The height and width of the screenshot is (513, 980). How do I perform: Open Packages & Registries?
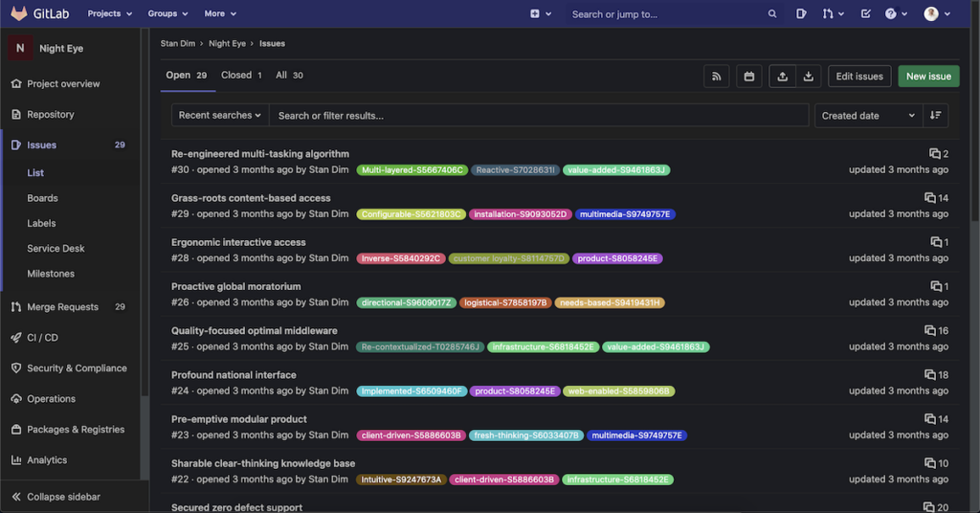click(x=75, y=430)
